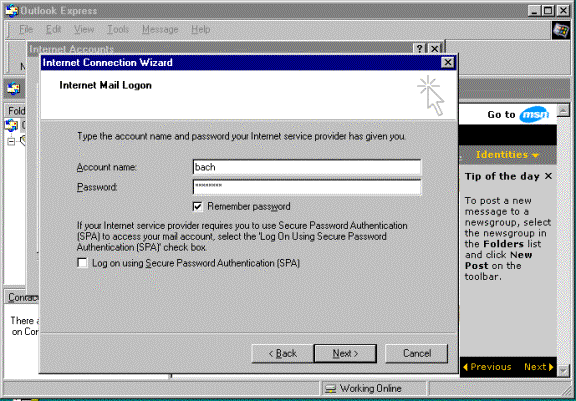Enable Log on using Secure Password Authentication
This screenshot has width=576, height=401.
(82, 263)
